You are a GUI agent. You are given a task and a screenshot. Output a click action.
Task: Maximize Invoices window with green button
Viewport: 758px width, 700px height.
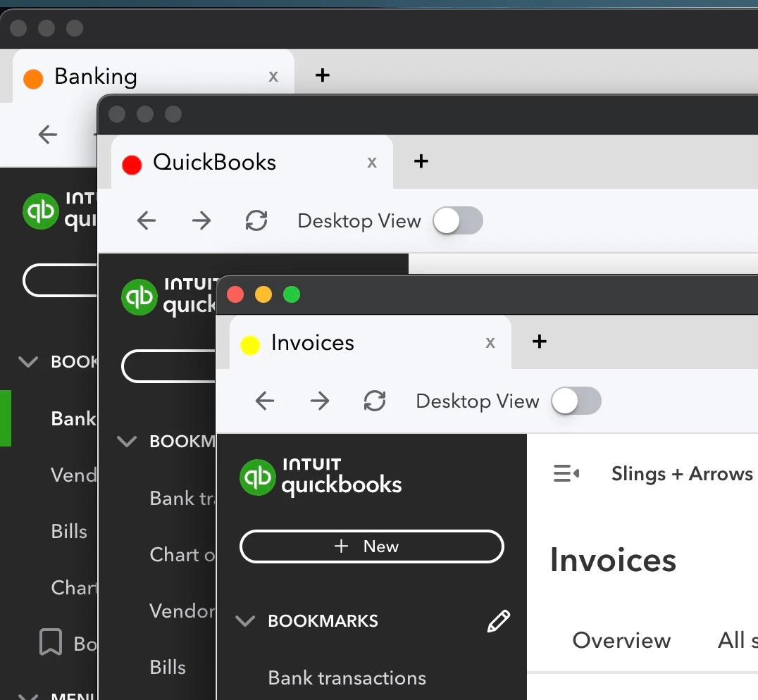(x=292, y=294)
